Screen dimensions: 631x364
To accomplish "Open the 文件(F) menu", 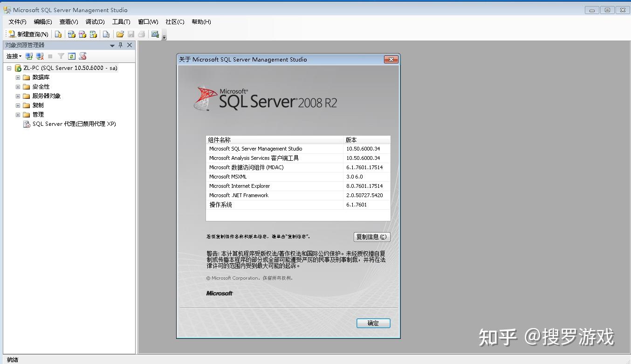I will point(18,21).
